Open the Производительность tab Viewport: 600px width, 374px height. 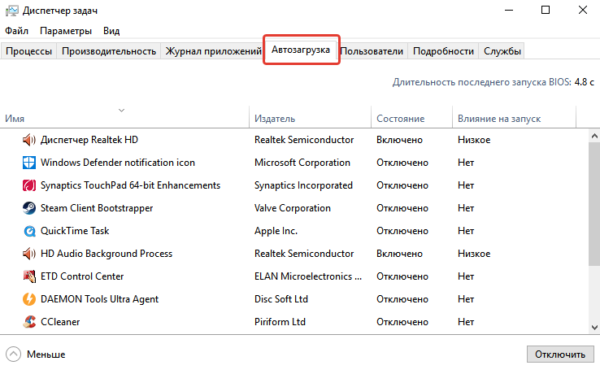click(x=109, y=51)
